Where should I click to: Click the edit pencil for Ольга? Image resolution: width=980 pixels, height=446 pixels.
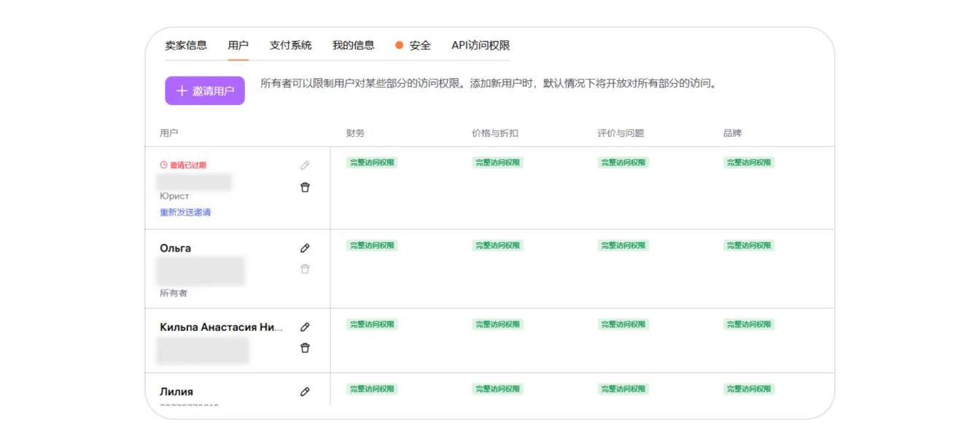tap(305, 249)
